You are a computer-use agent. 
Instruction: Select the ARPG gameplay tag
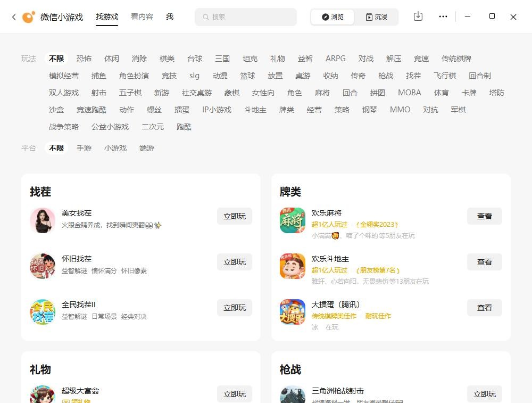336,59
